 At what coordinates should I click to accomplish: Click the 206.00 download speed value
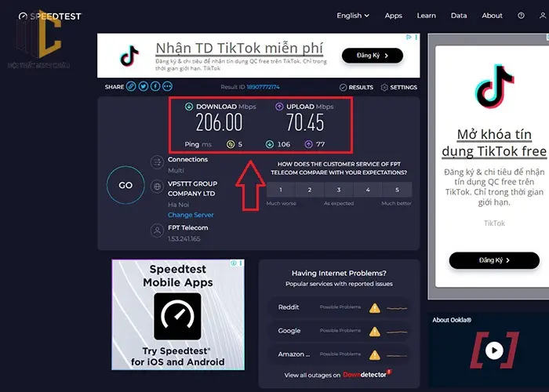point(219,123)
